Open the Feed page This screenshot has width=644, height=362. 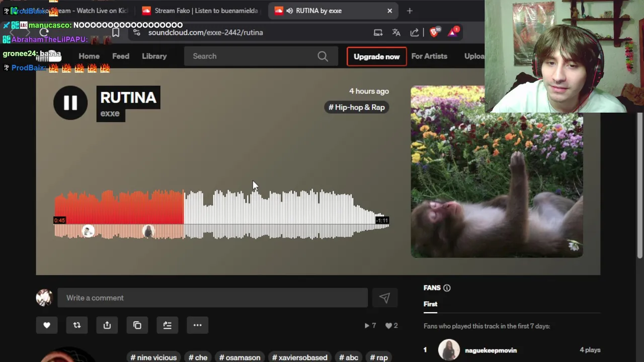[x=121, y=56]
